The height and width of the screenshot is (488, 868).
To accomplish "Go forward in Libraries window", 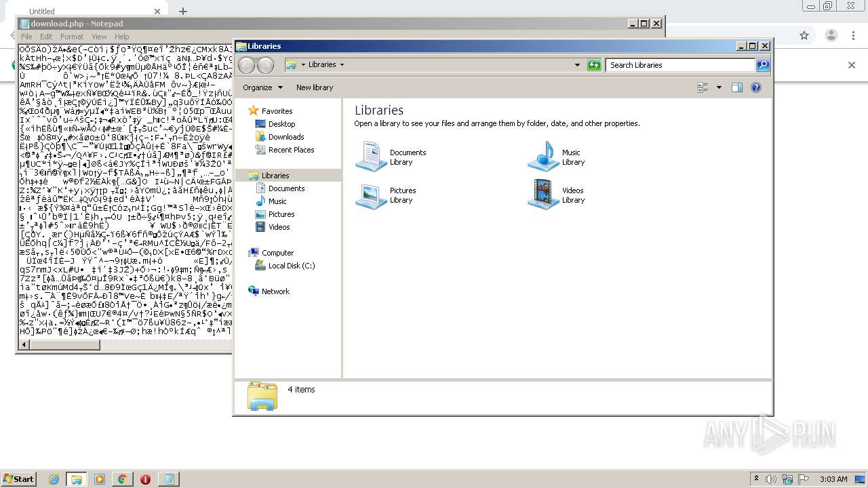I will click(x=265, y=65).
